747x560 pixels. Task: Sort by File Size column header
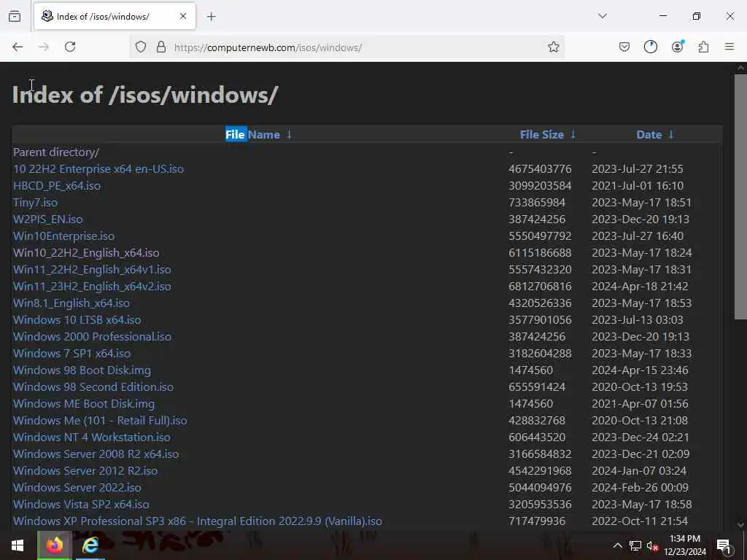point(542,135)
